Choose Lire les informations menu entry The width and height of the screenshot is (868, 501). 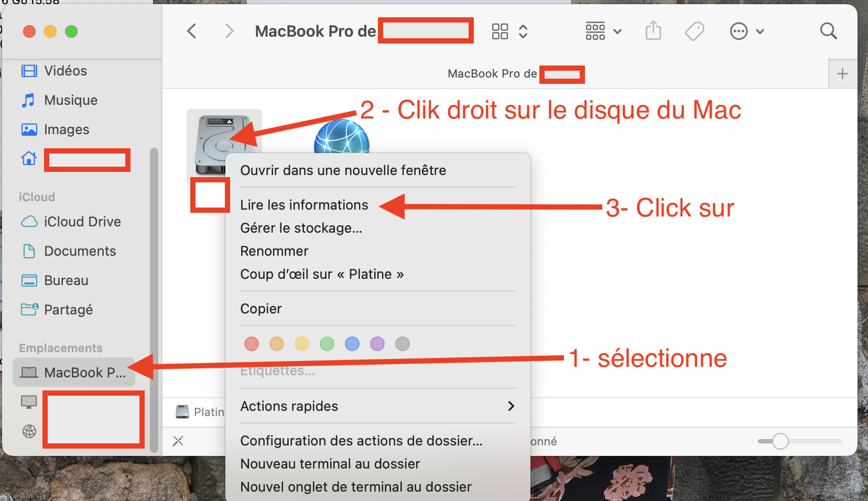click(304, 205)
